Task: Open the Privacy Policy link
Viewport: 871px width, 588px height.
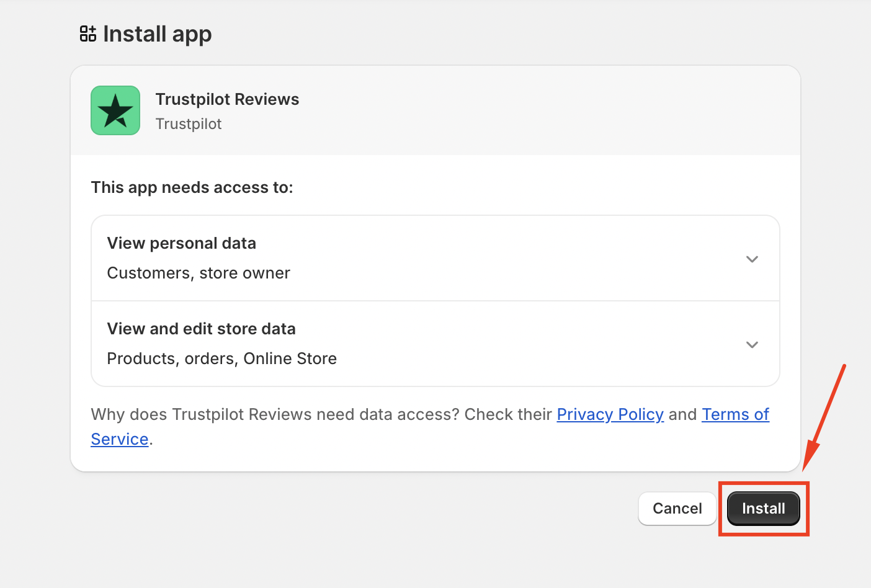Action: (610, 414)
